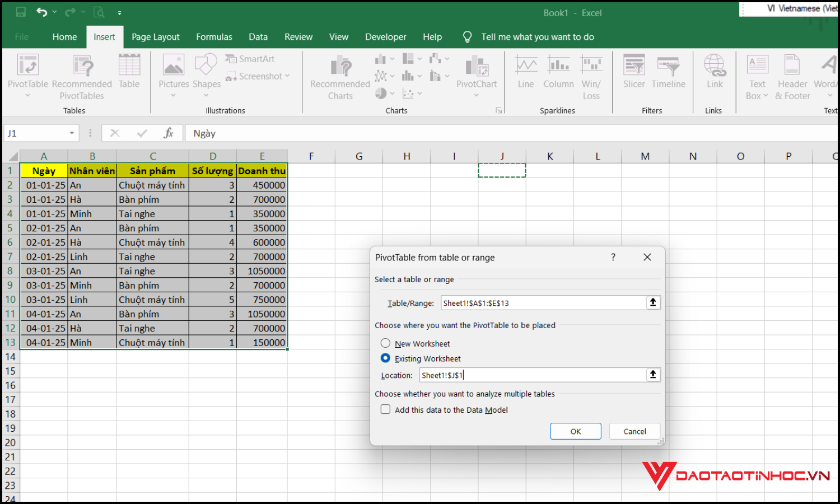This screenshot has height=504, width=840.
Task: Insert a Timeline filter
Action: tap(668, 76)
